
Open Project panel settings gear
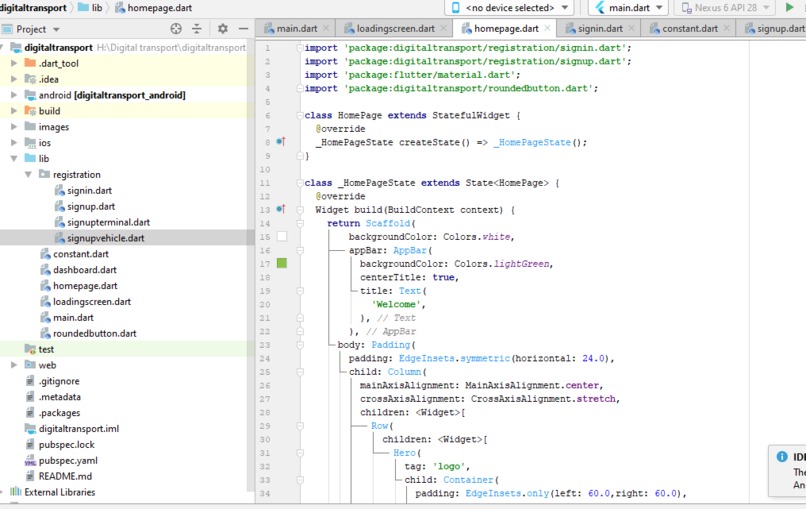[223, 29]
